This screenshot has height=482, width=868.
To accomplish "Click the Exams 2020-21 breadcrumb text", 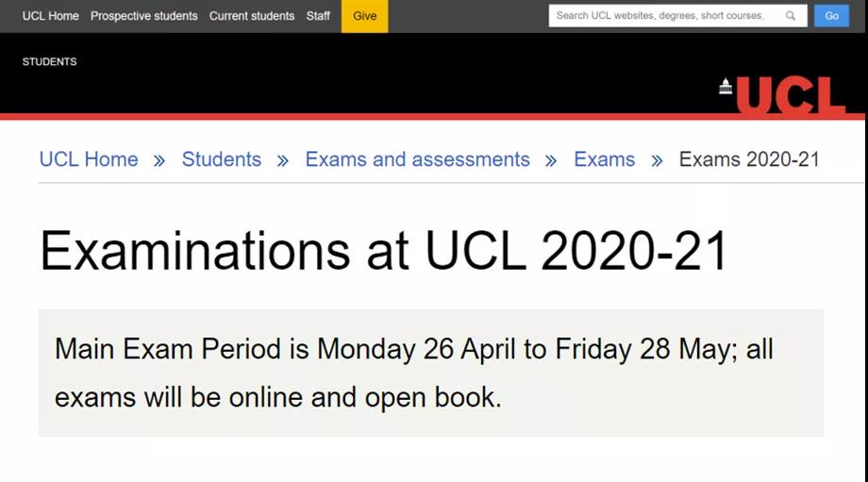I will pyautogui.click(x=749, y=159).
